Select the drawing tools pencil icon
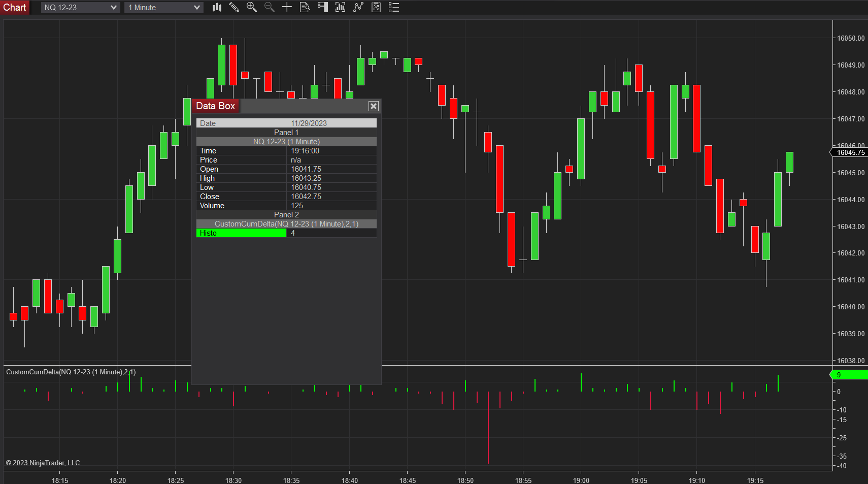This screenshot has width=868, height=484. (234, 7)
